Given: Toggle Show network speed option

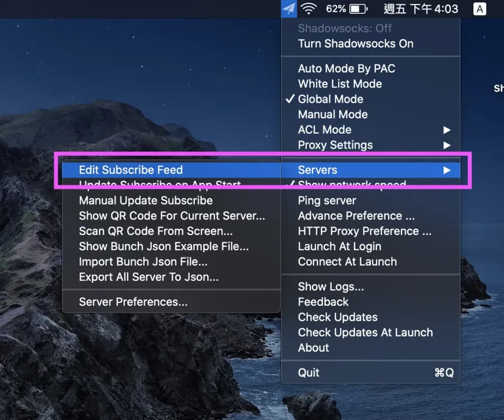Looking at the screenshot, I should [371, 185].
